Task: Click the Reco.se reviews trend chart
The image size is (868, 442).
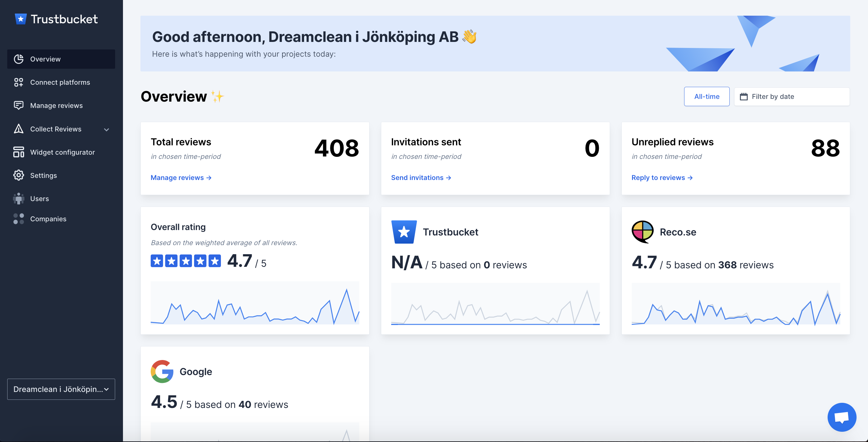Action: (736, 304)
